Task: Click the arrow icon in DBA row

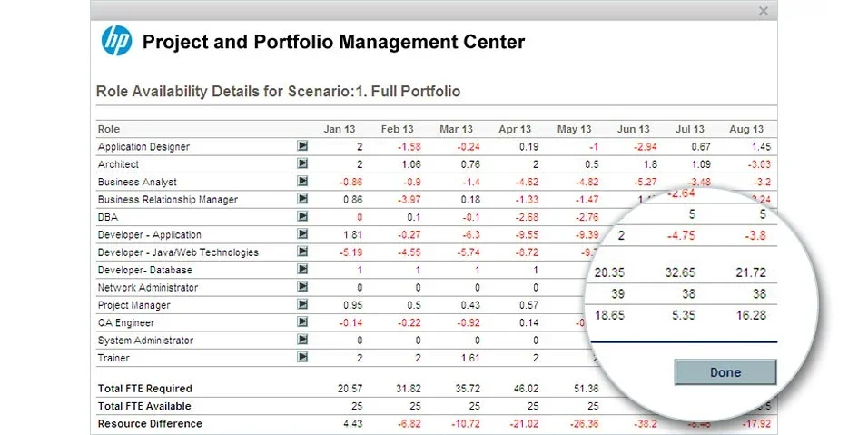Action: point(302,216)
